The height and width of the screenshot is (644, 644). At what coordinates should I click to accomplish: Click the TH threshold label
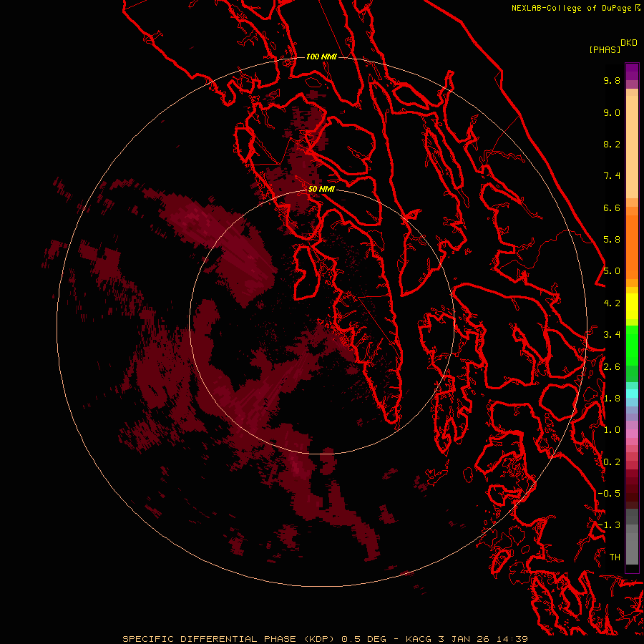(x=615, y=557)
